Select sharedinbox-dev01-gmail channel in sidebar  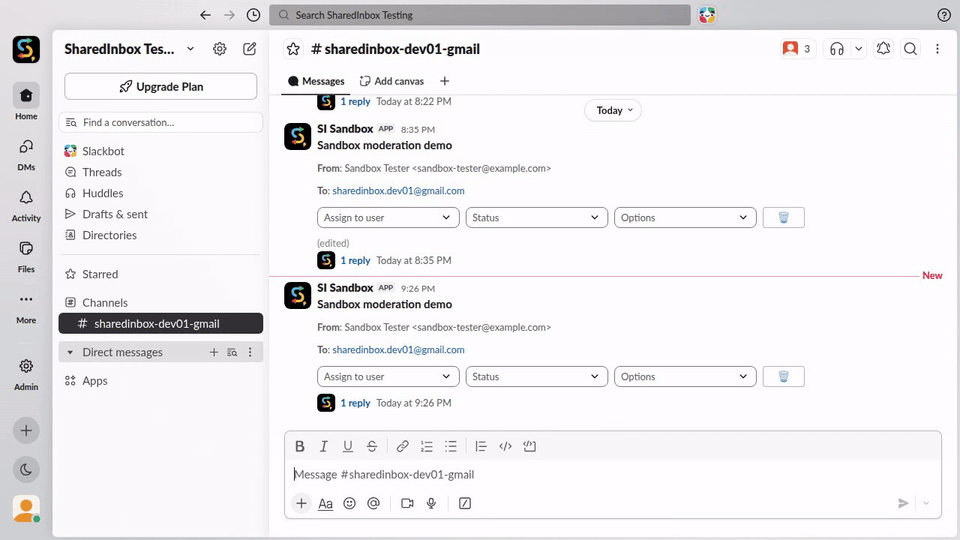tap(160, 323)
